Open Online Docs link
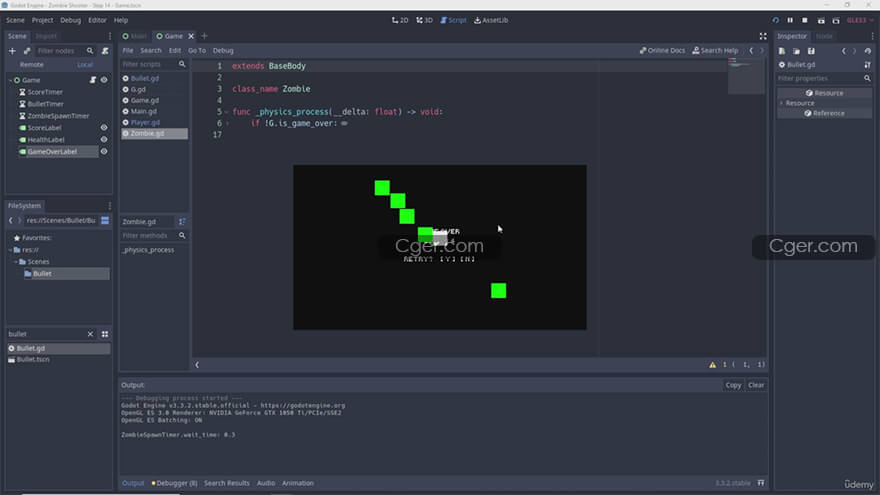This screenshot has width=880, height=495. click(662, 50)
